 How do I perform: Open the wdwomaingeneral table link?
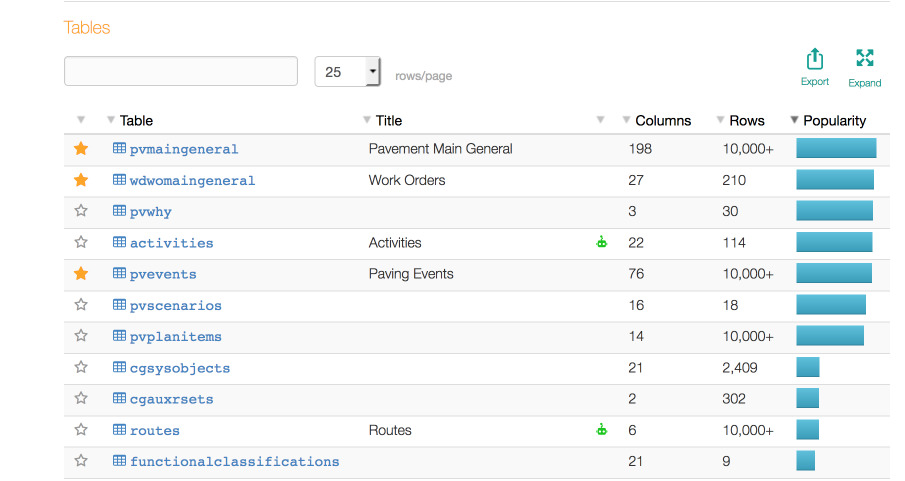[192, 181]
